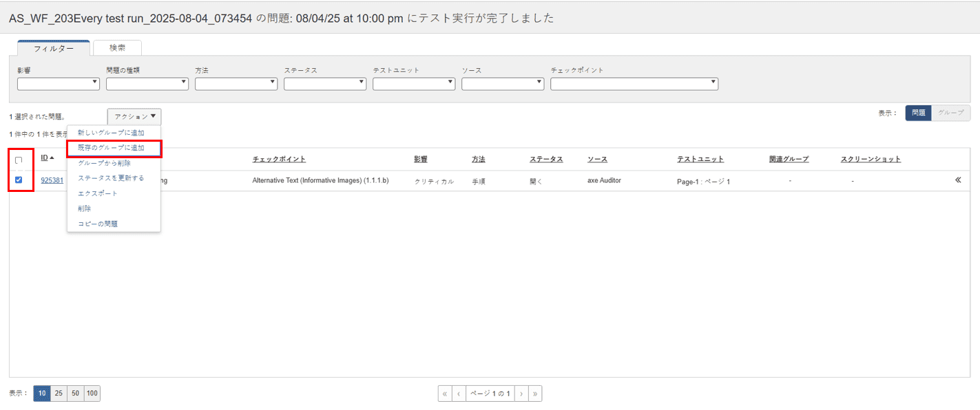Go to next page arrow icon

click(x=521, y=393)
